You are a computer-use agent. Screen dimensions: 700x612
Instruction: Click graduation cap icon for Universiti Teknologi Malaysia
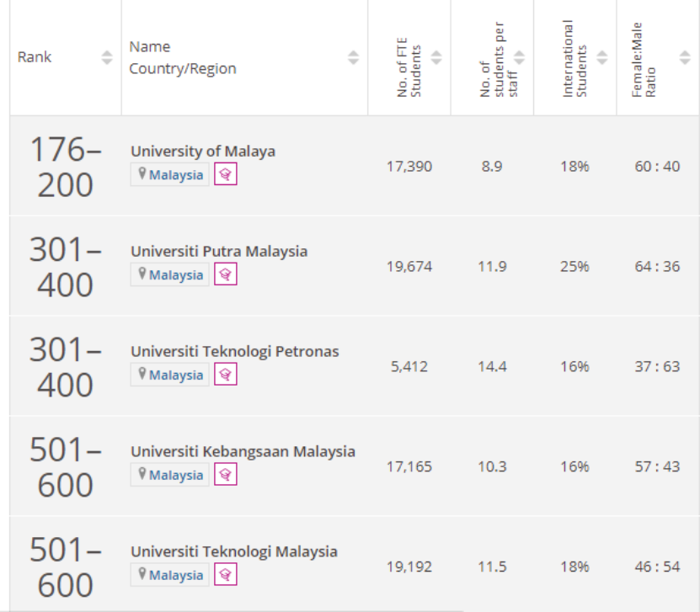tap(226, 574)
